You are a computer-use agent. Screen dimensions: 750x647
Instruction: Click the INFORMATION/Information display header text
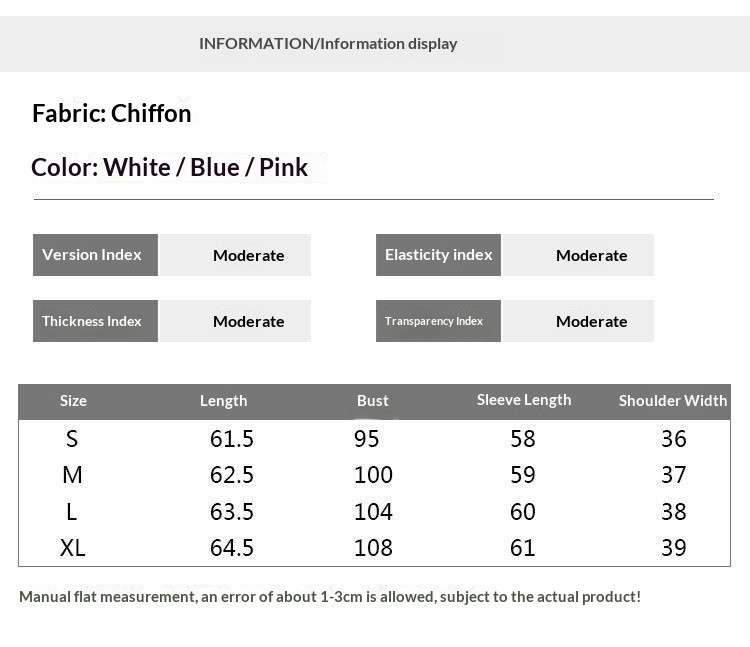click(x=328, y=43)
